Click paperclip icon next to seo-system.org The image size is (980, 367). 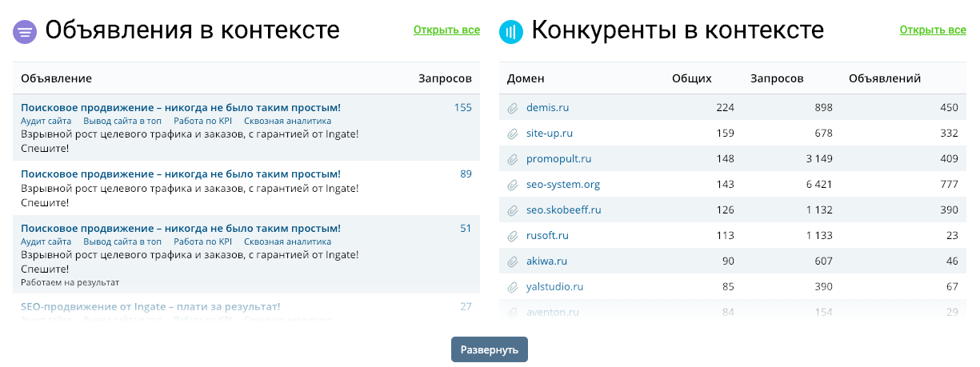(x=513, y=185)
